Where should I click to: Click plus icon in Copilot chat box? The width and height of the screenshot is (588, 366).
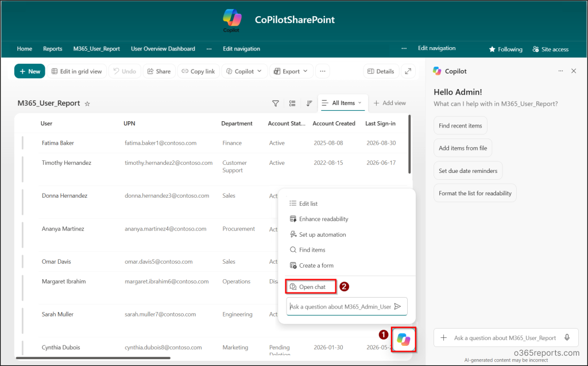444,337
